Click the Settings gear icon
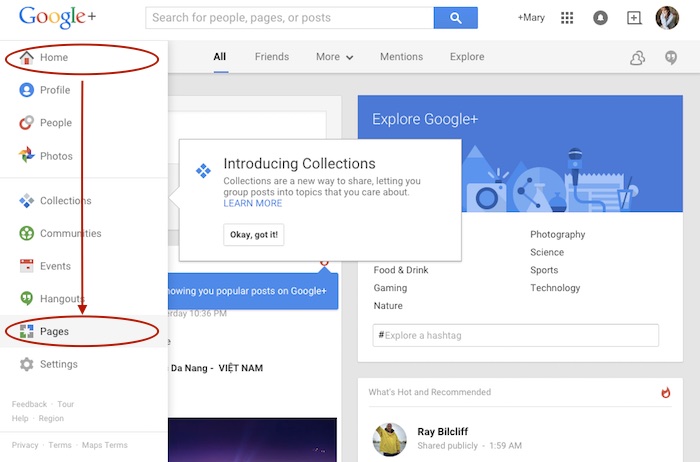Screen dimensions: 700x462 click(x=26, y=364)
